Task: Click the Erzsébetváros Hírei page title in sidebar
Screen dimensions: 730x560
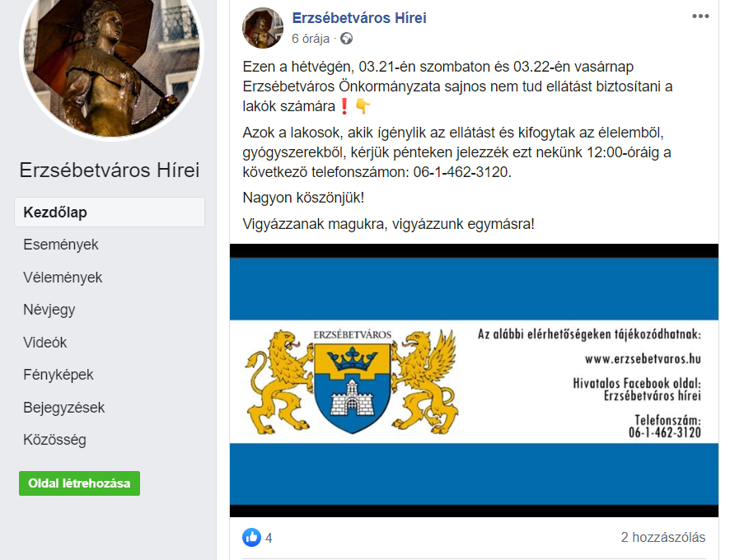Action: (110, 170)
